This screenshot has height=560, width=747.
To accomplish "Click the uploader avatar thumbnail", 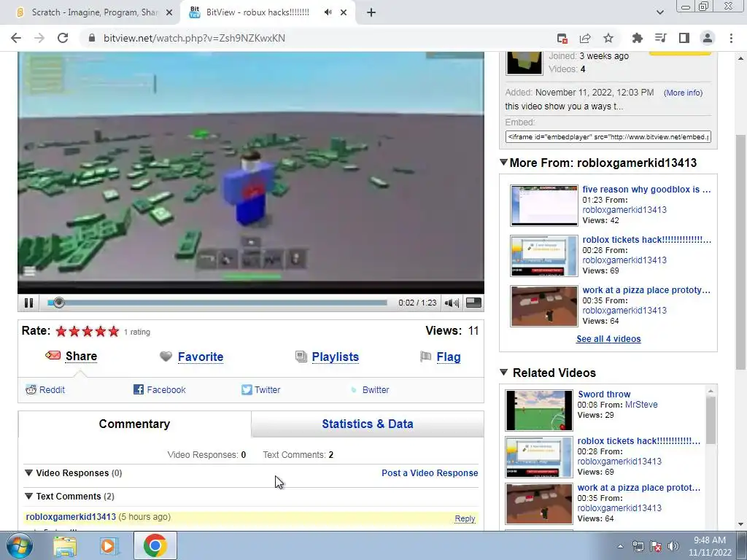I will [524, 63].
